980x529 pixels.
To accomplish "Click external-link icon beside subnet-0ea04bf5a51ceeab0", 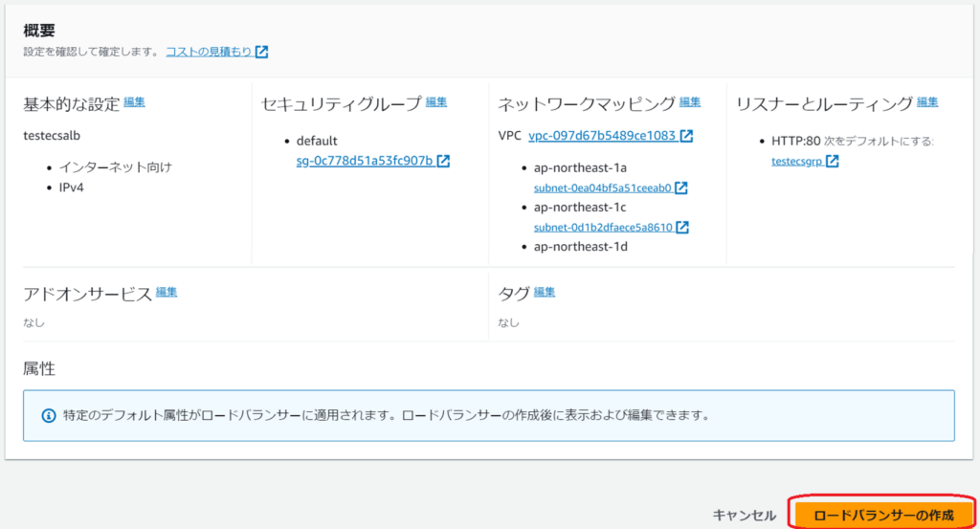I will tap(681, 188).
